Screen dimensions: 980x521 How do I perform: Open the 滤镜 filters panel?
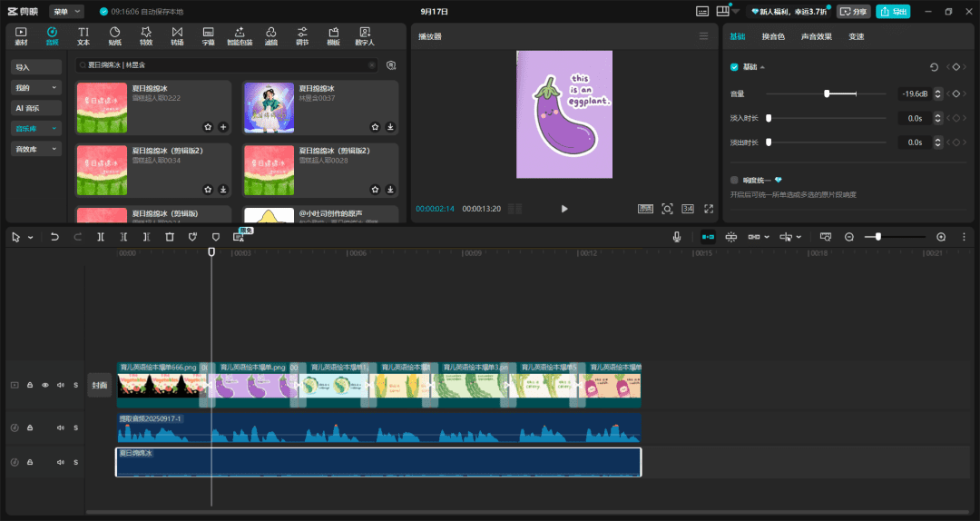270,36
